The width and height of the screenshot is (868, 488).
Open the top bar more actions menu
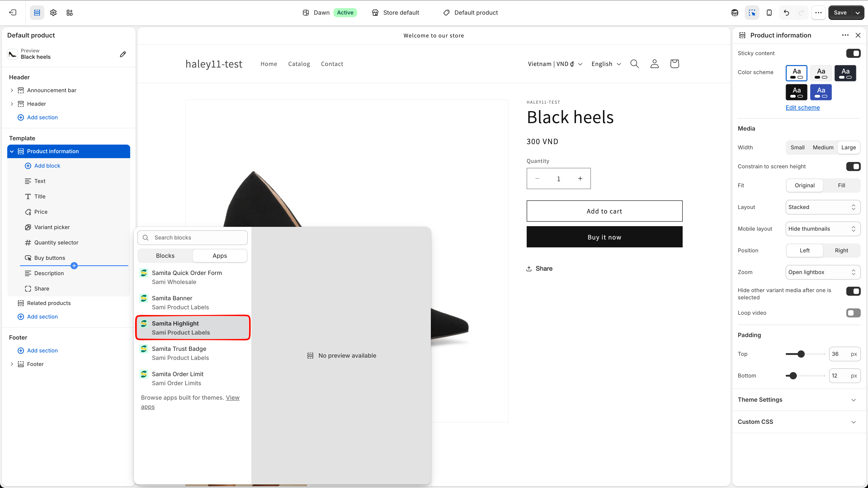point(818,12)
